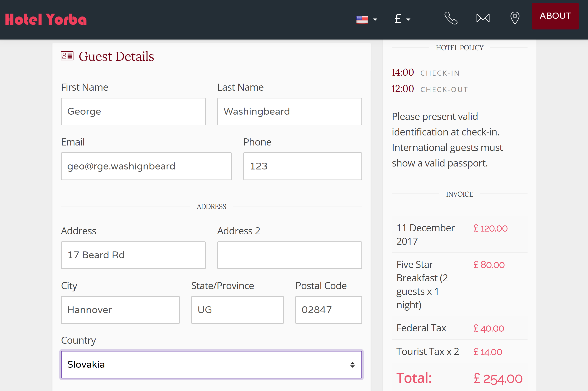The height and width of the screenshot is (391, 588).
Task: Click the Total: label
Action: click(x=414, y=378)
